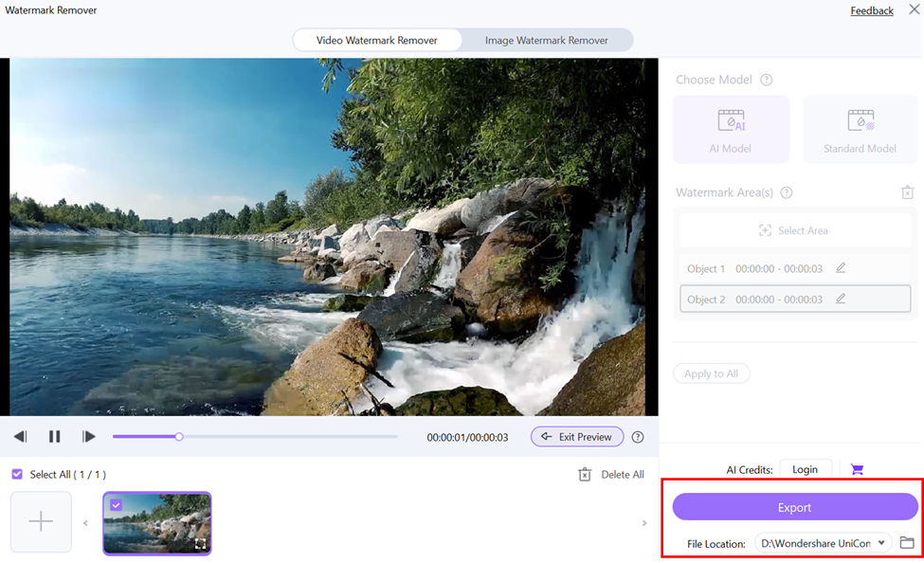The image size is (924, 563).
Task: Click the 00:00:01/00:00:03 time display
Action: click(x=467, y=438)
